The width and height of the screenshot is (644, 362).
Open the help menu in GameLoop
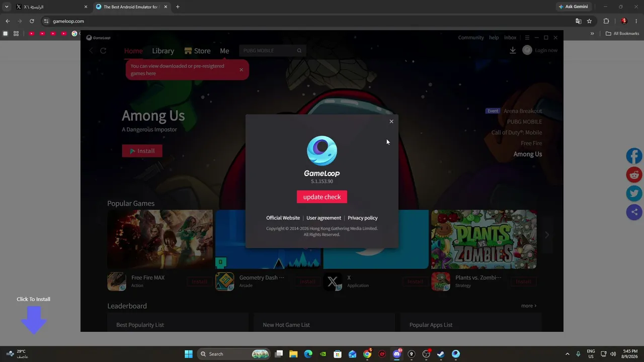tap(494, 38)
